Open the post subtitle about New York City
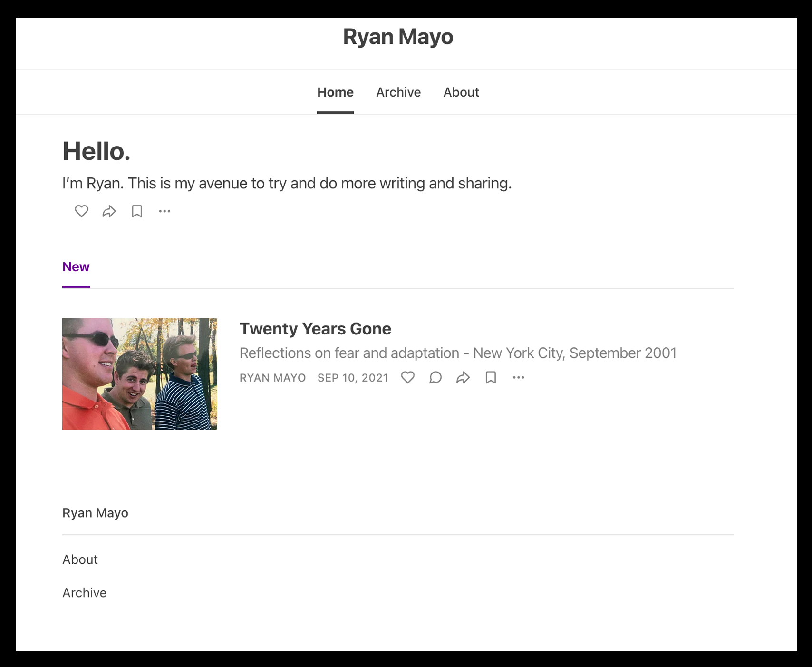This screenshot has height=667, width=812. 458,353
